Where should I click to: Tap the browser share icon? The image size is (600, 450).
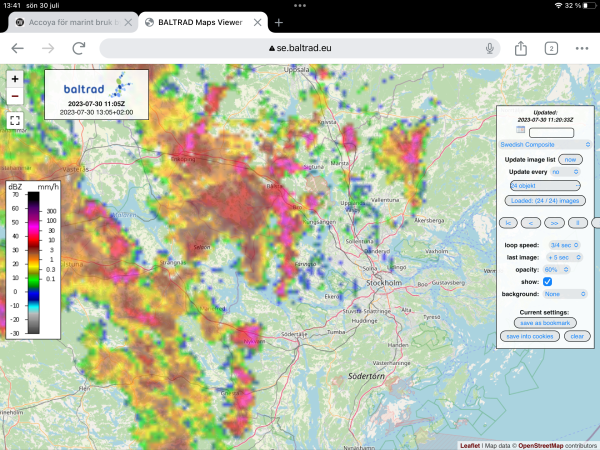click(521, 48)
